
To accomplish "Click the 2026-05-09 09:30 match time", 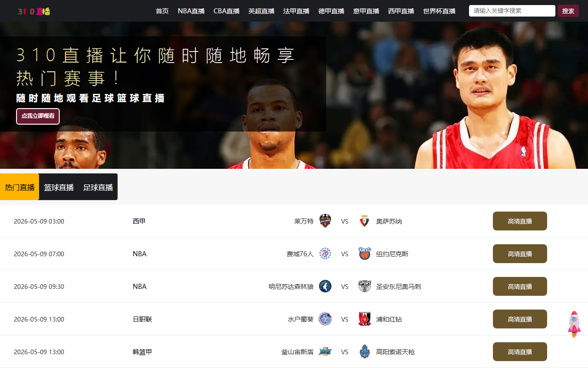I will (x=39, y=287).
